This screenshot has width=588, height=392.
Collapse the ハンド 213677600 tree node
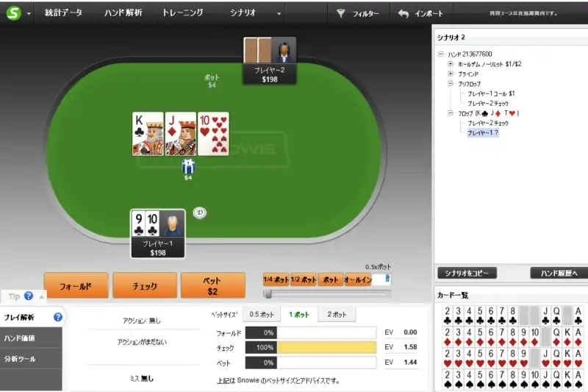pos(441,54)
